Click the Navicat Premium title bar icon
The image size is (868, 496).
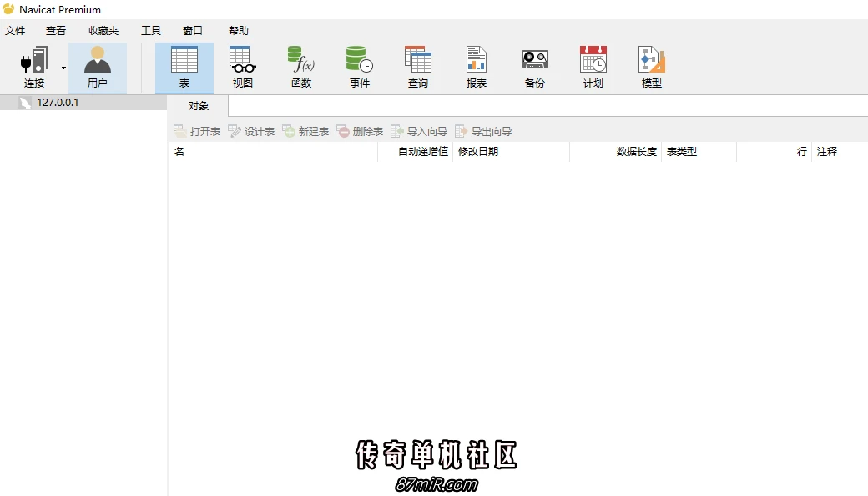pos(8,9)
